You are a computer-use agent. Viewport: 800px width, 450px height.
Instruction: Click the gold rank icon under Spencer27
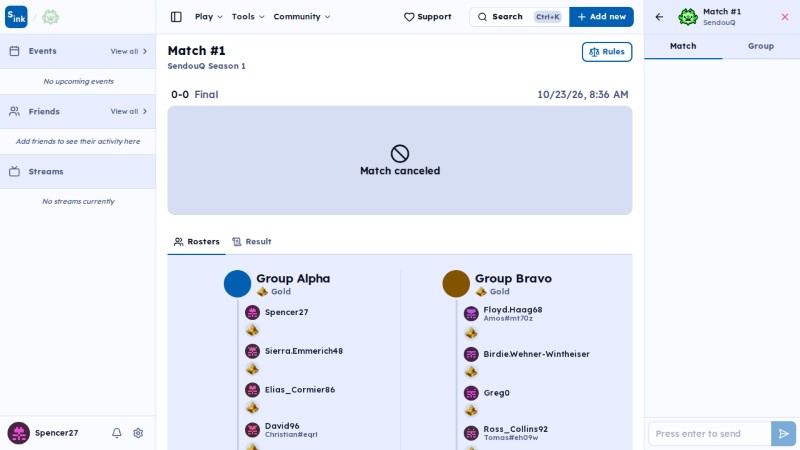point(253,331)
